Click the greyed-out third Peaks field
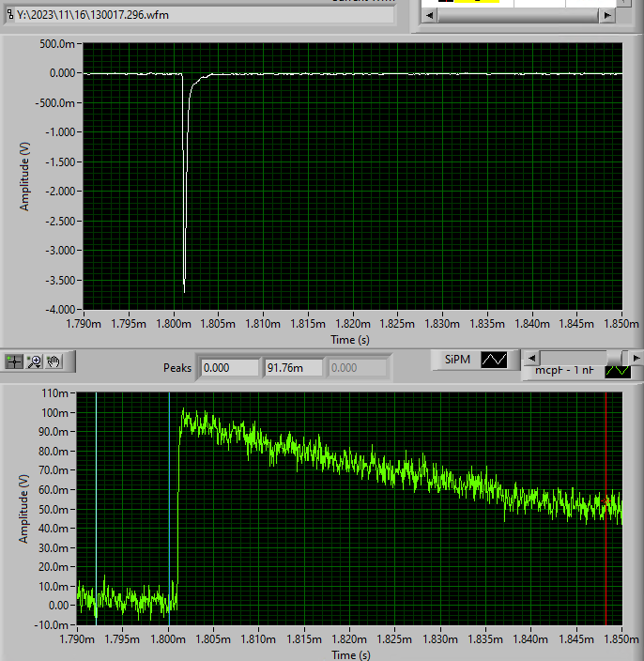 point(357,368)
